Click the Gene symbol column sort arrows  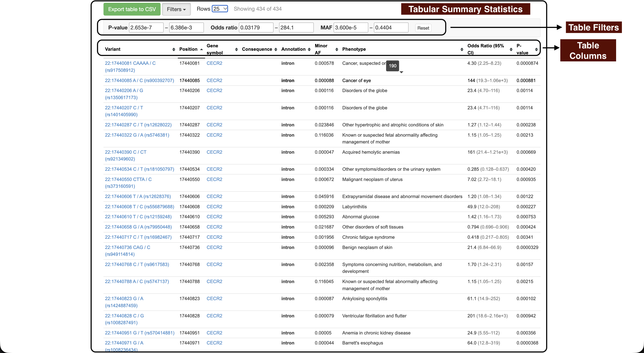coord(236,49)
